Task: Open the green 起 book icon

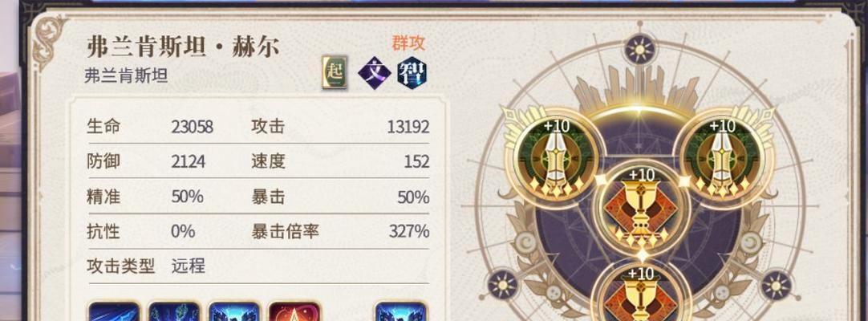Action: point(335,72)
